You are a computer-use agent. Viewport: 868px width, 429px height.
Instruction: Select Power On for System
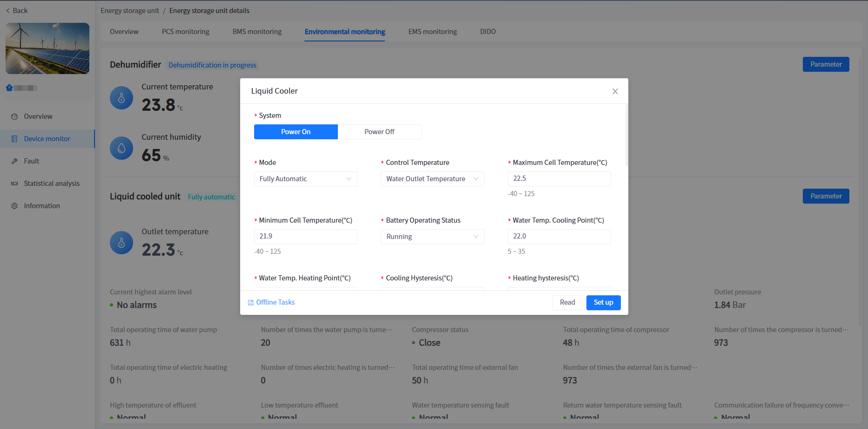point(296,132)
